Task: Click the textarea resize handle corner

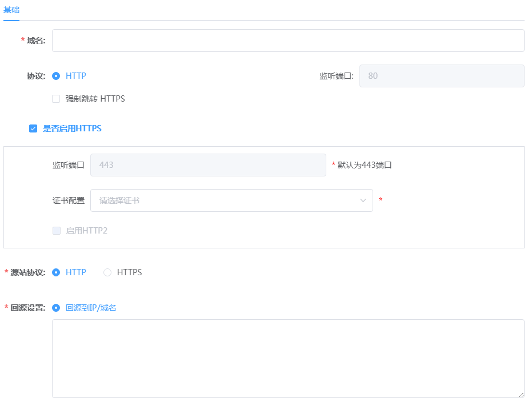Action: tap(521, 395)
